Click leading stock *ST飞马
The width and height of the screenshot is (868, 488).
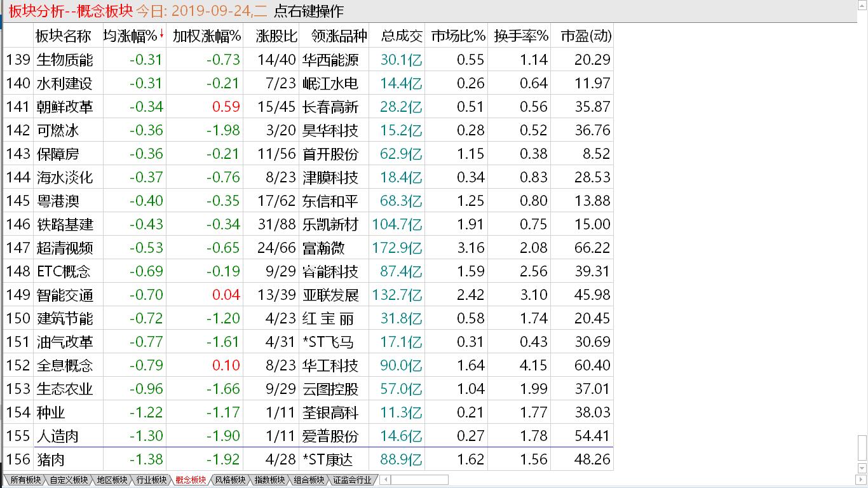[x=328, y=342]
